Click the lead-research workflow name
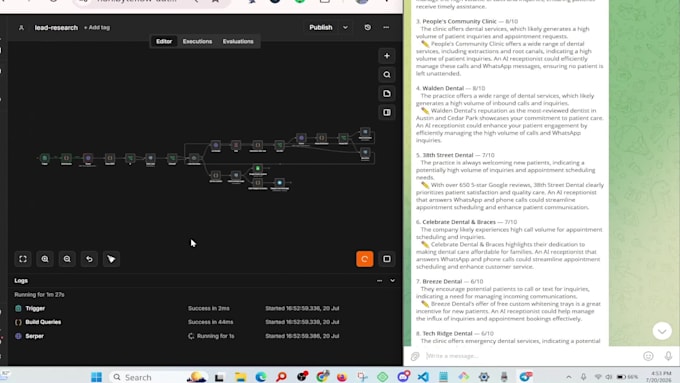This screenshot has width=680, height=383. 56,27
